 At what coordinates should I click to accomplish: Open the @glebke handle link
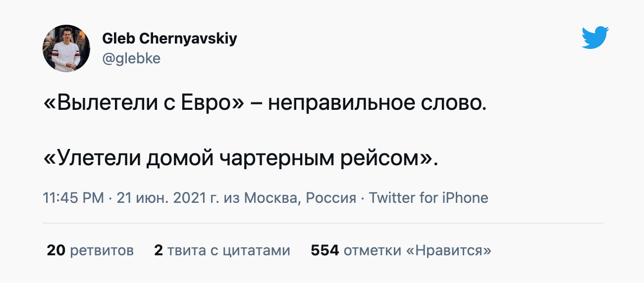131,58
